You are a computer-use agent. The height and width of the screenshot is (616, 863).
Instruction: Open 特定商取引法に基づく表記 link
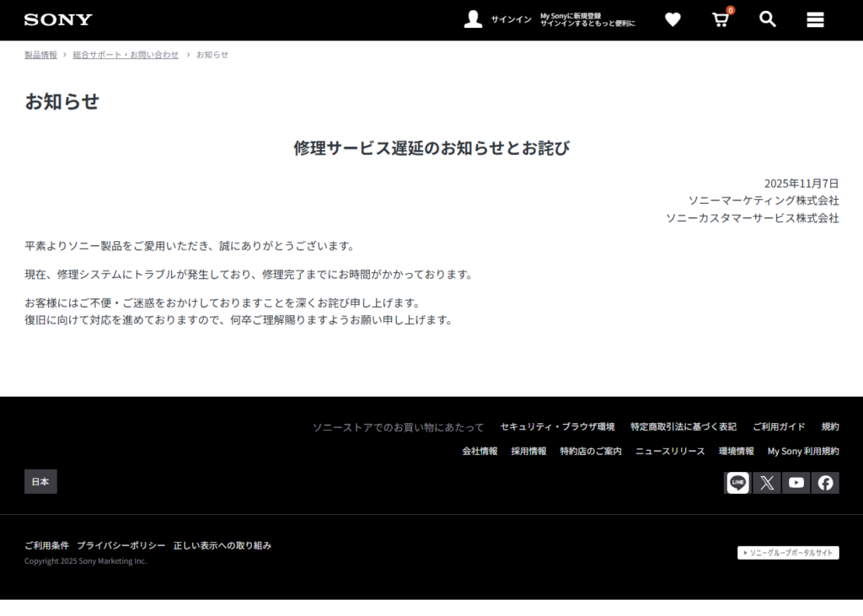(683, 426)
